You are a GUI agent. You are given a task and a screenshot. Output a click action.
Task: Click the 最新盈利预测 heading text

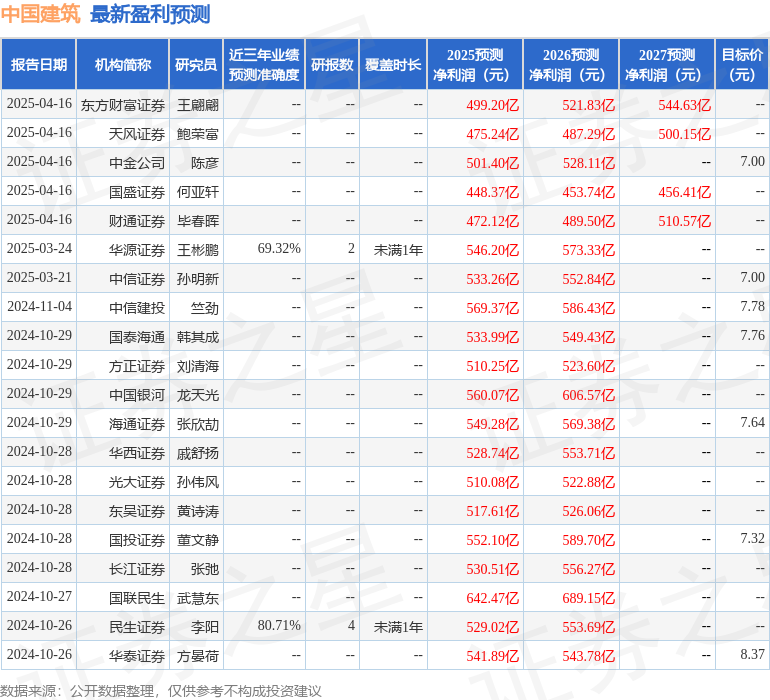click(x=150, y=14)
